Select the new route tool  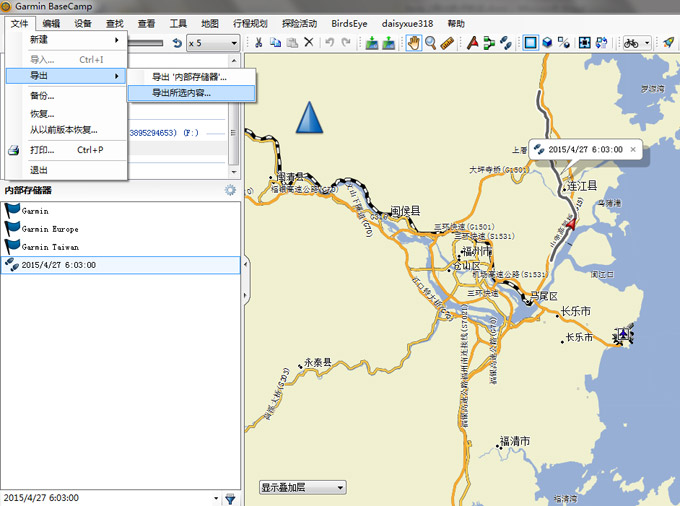tap(489, 42)
